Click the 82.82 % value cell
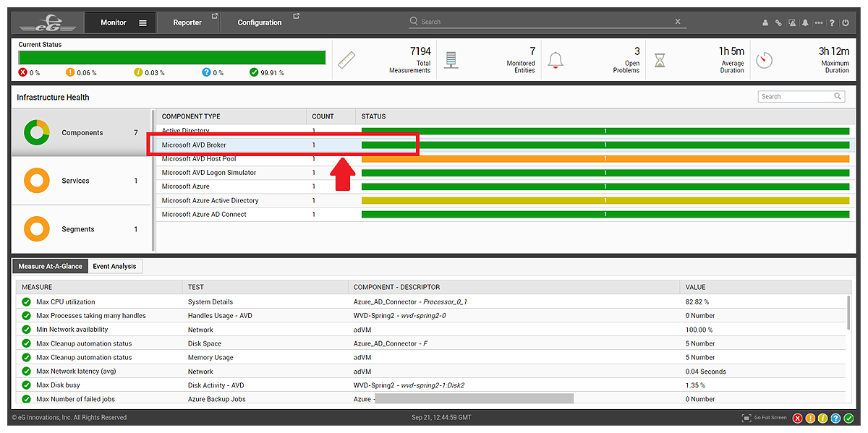The image size is (868, 433). [697, 302]
